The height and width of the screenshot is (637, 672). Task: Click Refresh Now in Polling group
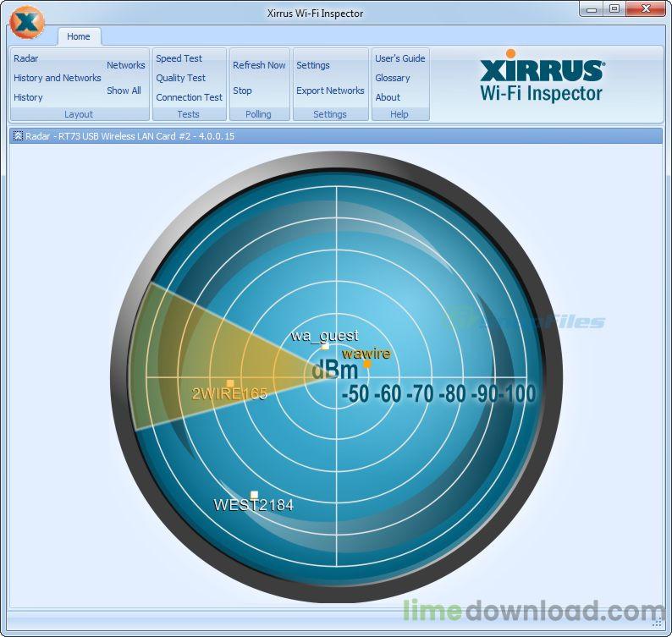[x=259, y=65]
